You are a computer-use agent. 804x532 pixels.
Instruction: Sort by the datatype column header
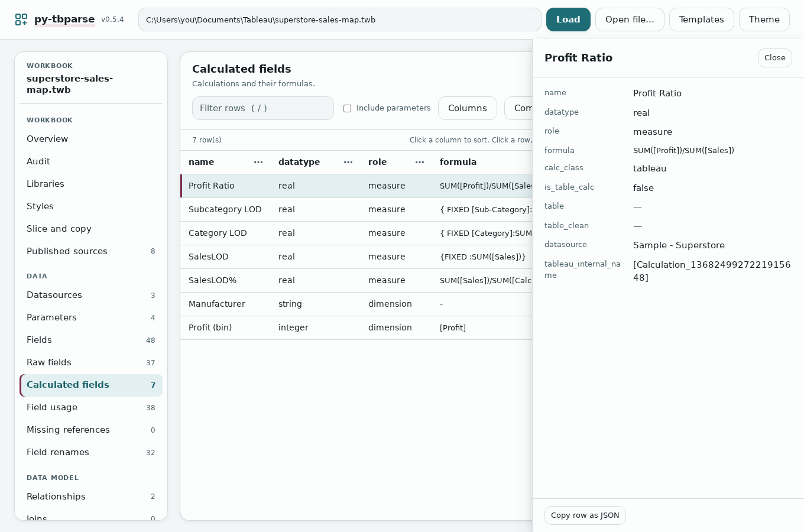[299, 162]
